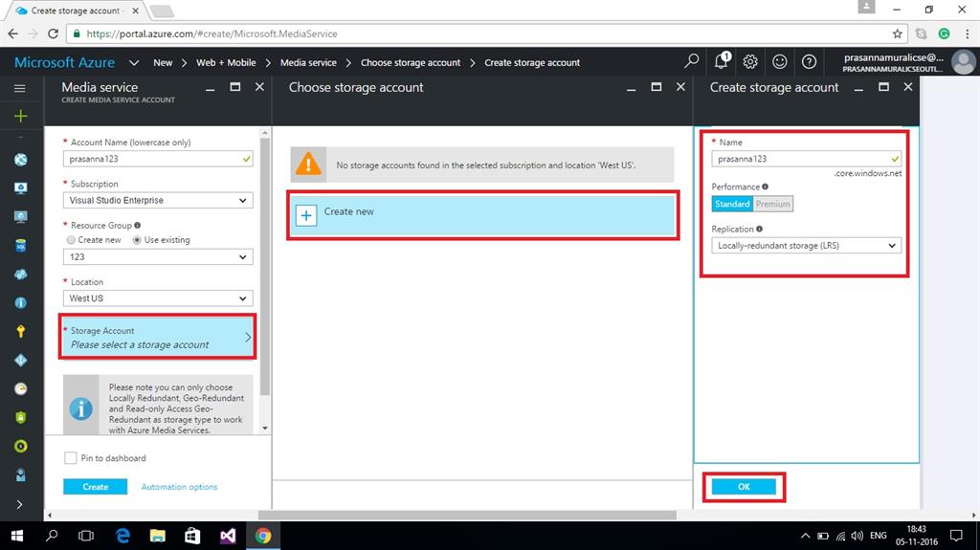Open portal settings gear icon
Image resolution: width=980 pixels, height=550 pixels.
tap(750, 61)
